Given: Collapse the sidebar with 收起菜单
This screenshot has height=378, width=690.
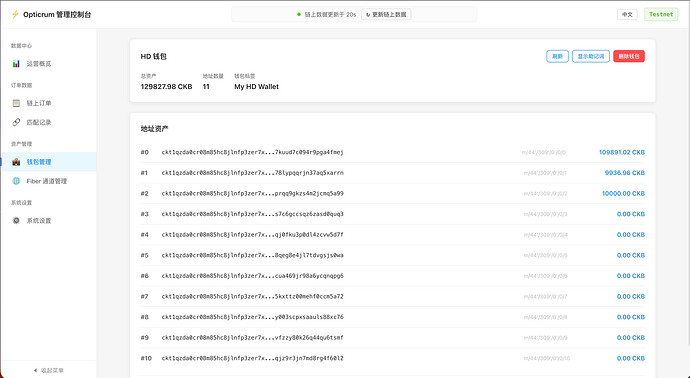Looking at the screenshot, I should click(48, 371).
